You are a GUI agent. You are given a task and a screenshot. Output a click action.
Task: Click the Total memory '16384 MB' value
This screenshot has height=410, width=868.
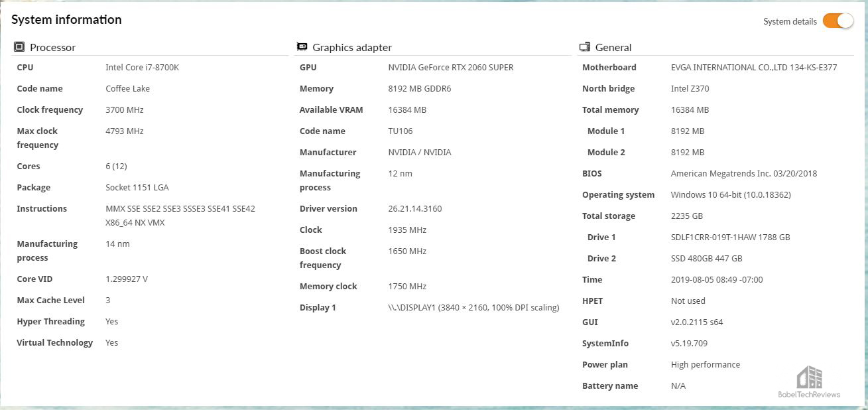click(690, 109)
